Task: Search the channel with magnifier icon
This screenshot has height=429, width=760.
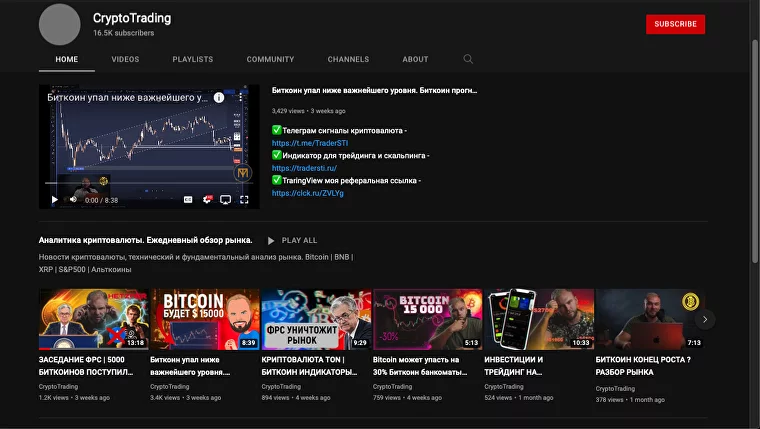Action: 468,59
